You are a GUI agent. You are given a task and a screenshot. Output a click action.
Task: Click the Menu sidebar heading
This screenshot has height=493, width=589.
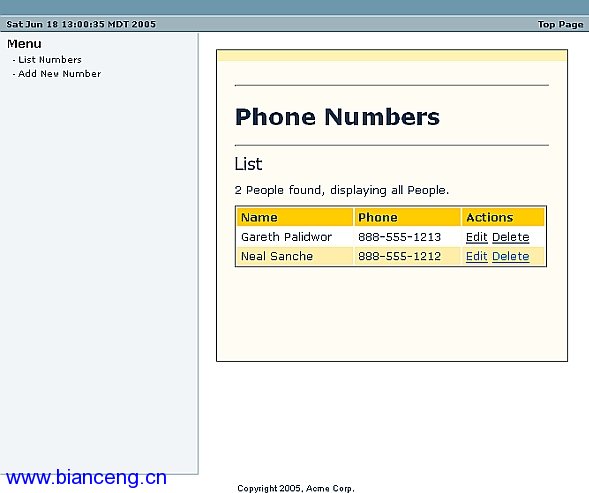point(24,44)
